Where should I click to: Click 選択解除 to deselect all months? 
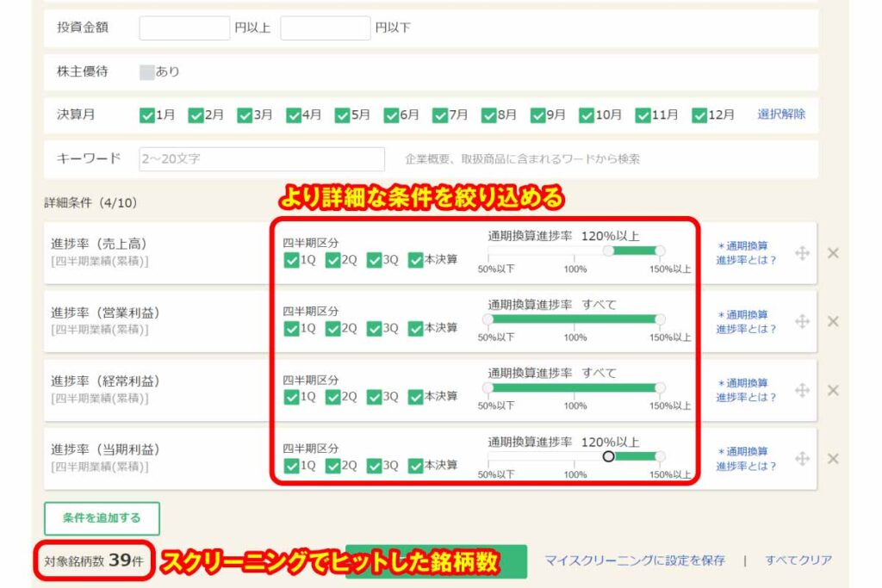tap(780, 115)
